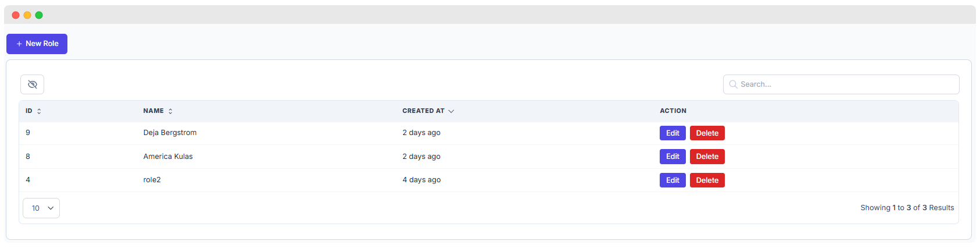Edit the role2 entry
This screenshot has width=980, height=248.
click(673, 180)
